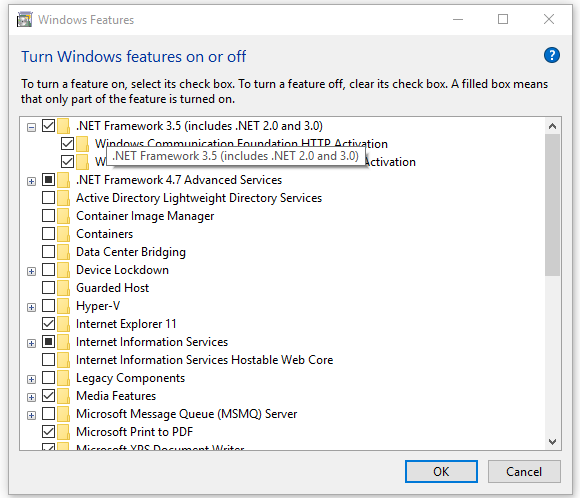
Task: Enable the Containers feature checkbox
Action: tap(48, 233)
